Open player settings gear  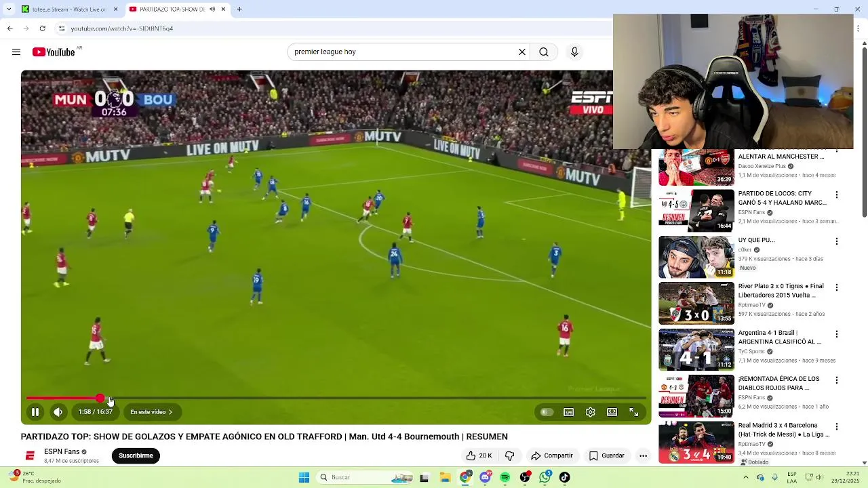click(x=591, y=412)
